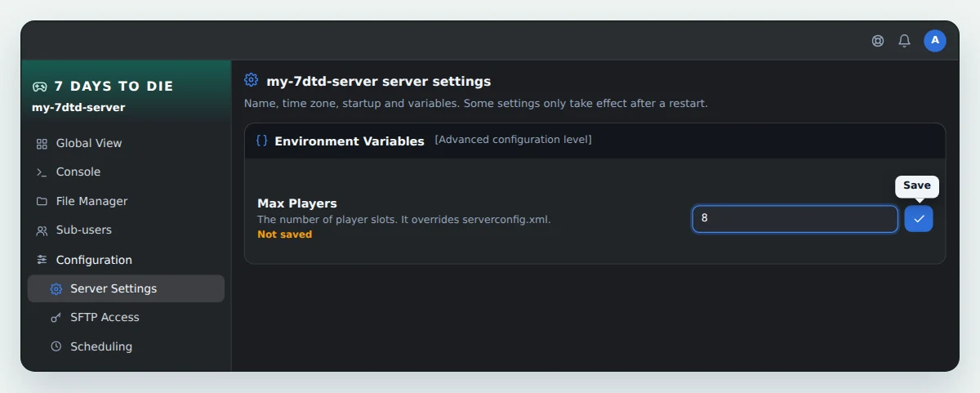Open the user avatar "A" menu
Screen dimensions: 980x393
pyautogui.click(x=935, y=41)
